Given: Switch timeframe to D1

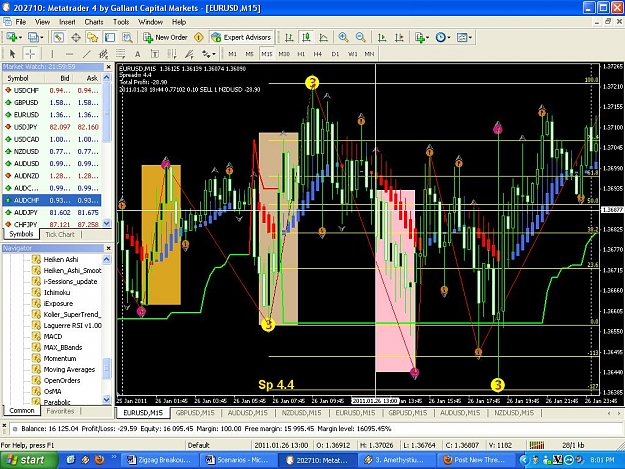Looking at the screenshot, I should point(335,54).
